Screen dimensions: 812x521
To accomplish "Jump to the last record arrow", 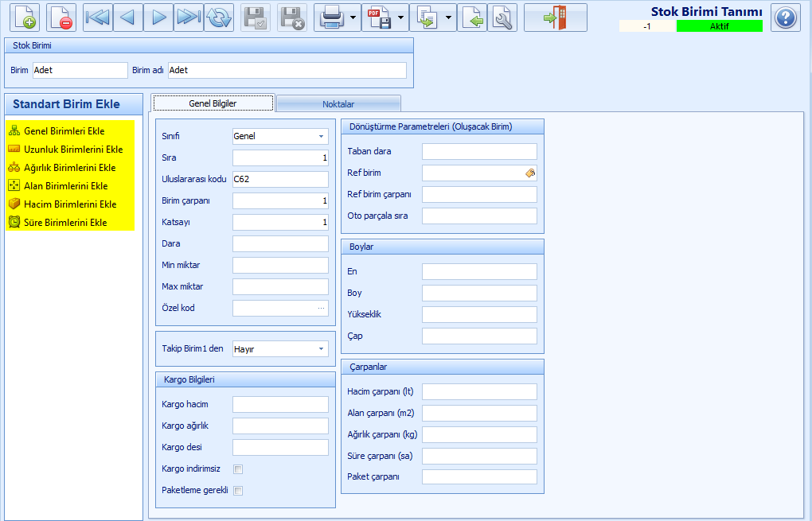I will pos(189,17).
